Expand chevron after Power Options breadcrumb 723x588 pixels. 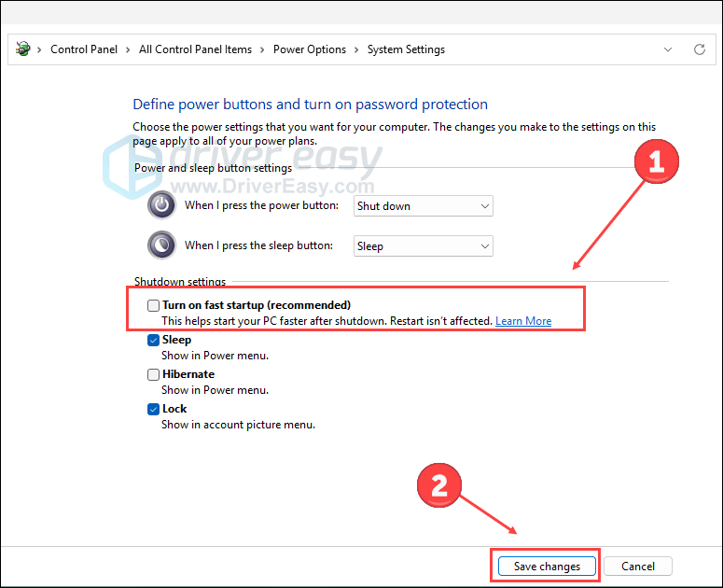(357, 49)
